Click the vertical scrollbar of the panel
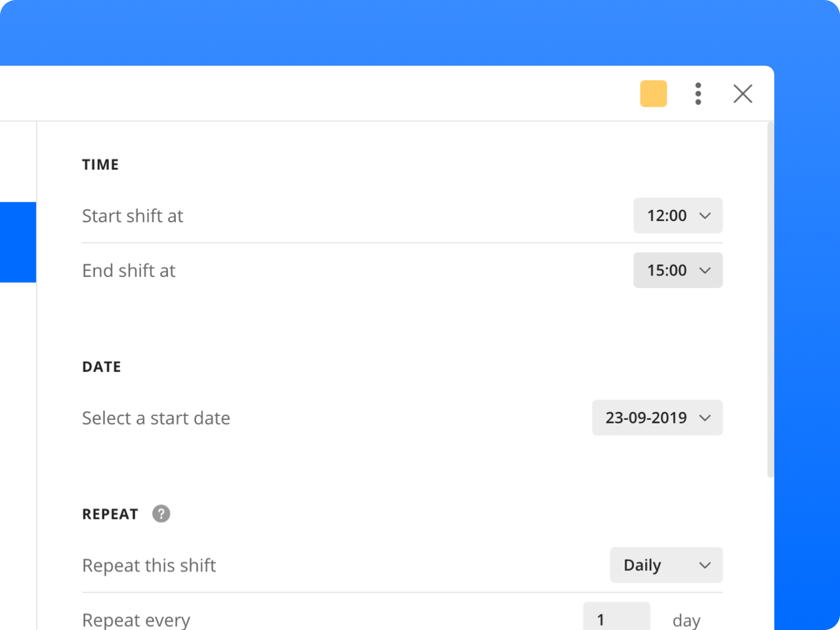This screenshot has height=630, width=840. (x=770, y=299)
